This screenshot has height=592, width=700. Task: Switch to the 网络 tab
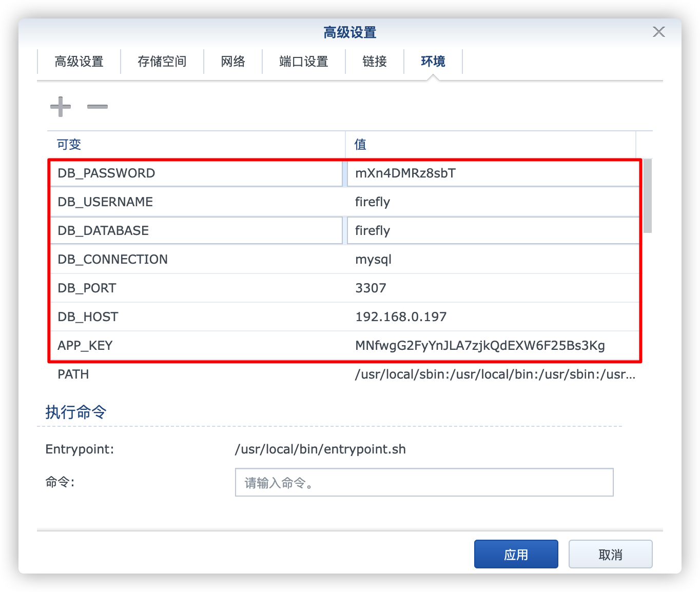[232, 62]
